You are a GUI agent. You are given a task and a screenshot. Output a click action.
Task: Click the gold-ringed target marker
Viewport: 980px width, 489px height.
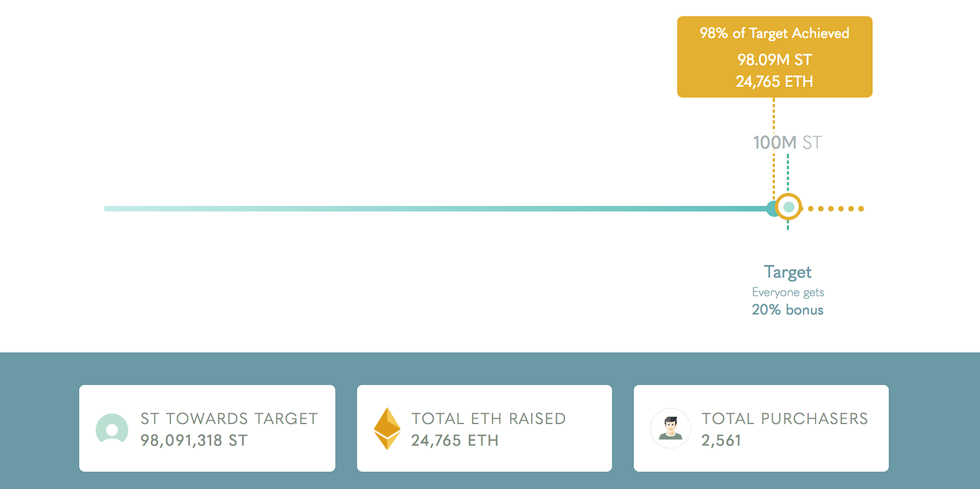pyautogui.click(x=789, y=207)
